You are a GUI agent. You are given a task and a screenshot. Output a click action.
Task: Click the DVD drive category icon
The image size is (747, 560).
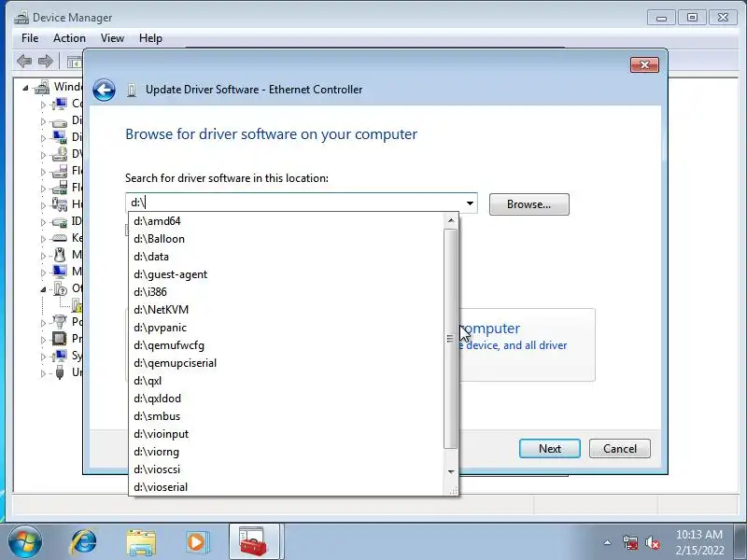point(60,154)
